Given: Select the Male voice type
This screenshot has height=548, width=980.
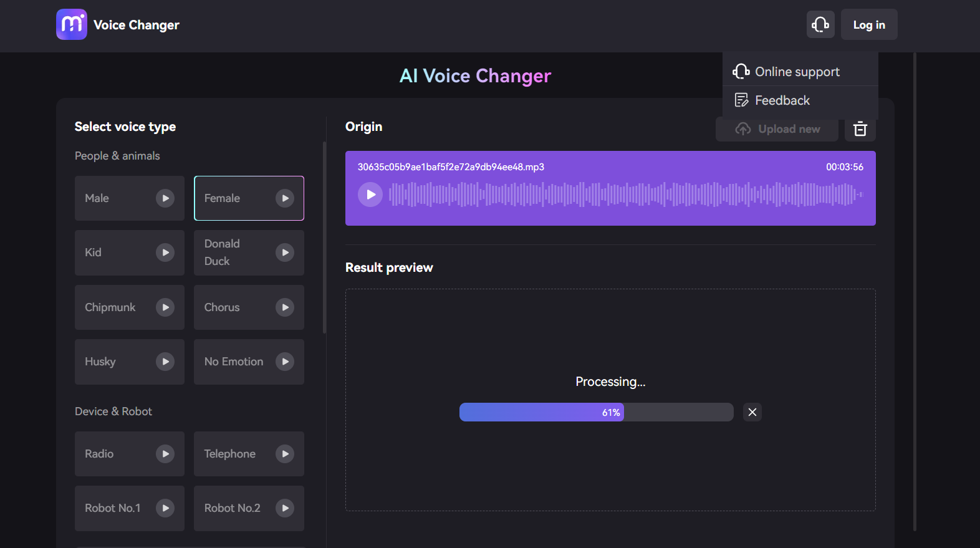Looking at the screenshot, I should (x=130, y=198).
